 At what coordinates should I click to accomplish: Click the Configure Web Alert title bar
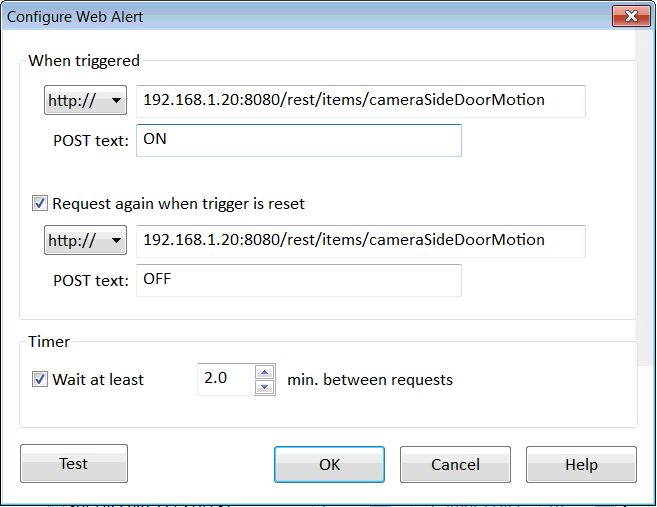click(300, 17)
